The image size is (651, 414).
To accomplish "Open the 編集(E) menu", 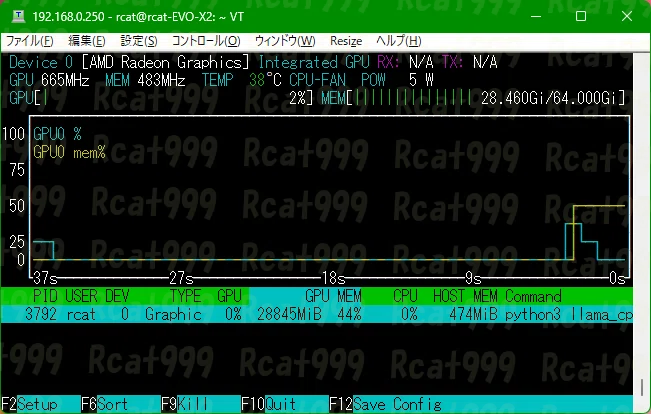I will point(87,41).
